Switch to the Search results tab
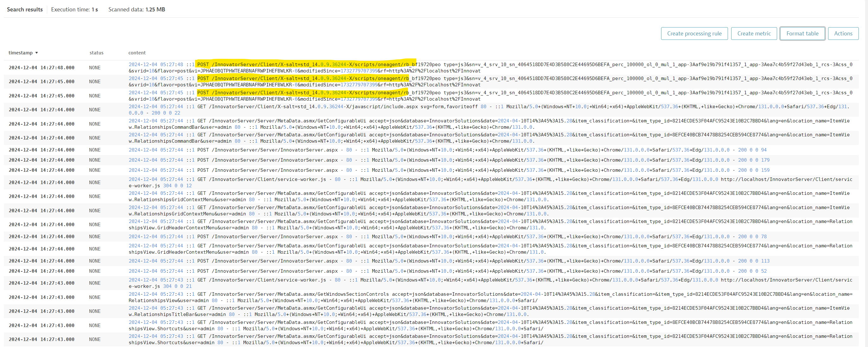Screen dimensions: 868x347 (25, 9)
